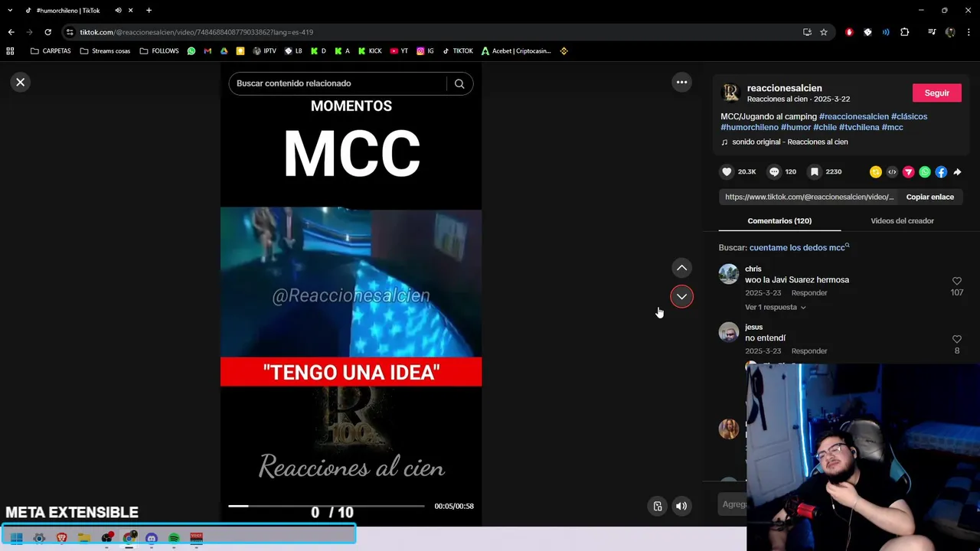Reload the page with the refresh icon
Screen dimensions: 980x551
point(47,32)
